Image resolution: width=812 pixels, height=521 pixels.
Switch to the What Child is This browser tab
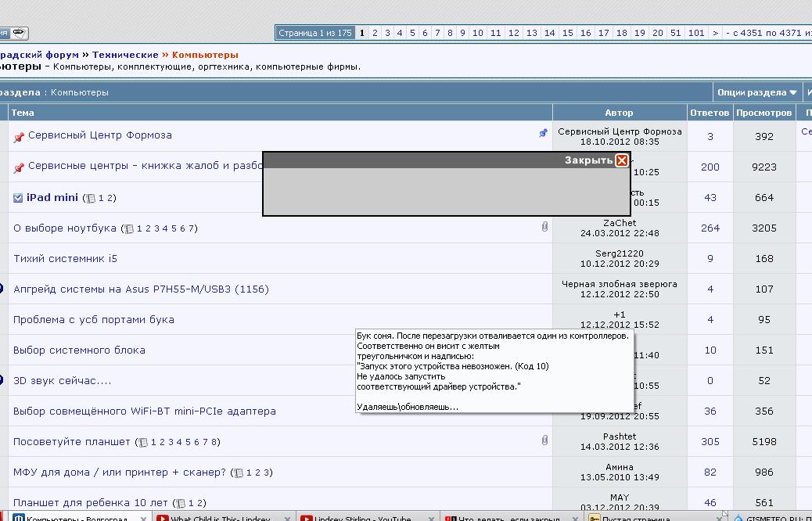[220, 518]
